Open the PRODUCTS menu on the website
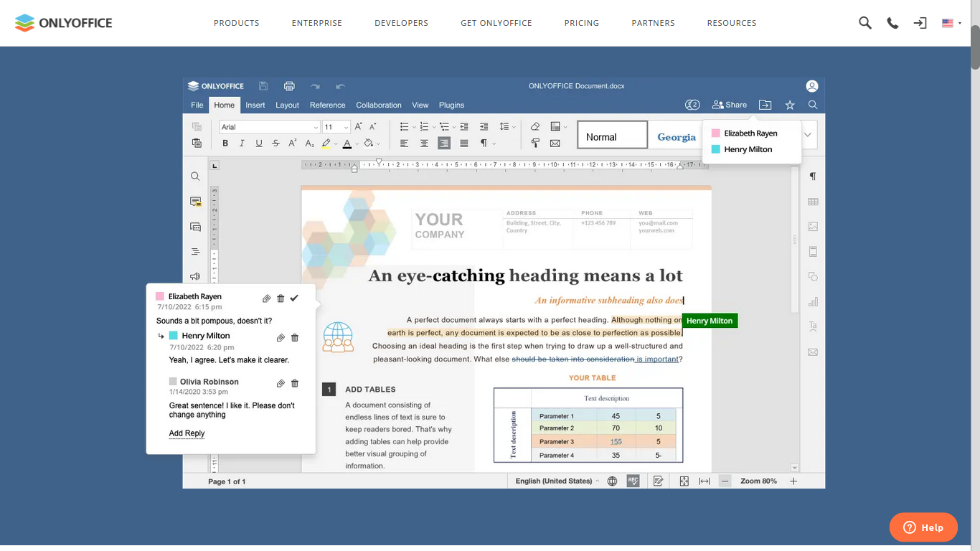 237,23
